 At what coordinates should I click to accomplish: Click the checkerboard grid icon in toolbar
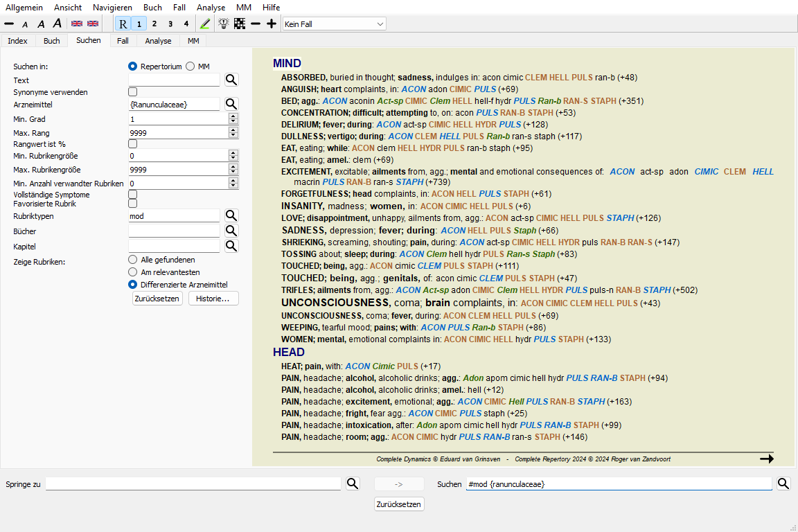click(x=240, y=24)
